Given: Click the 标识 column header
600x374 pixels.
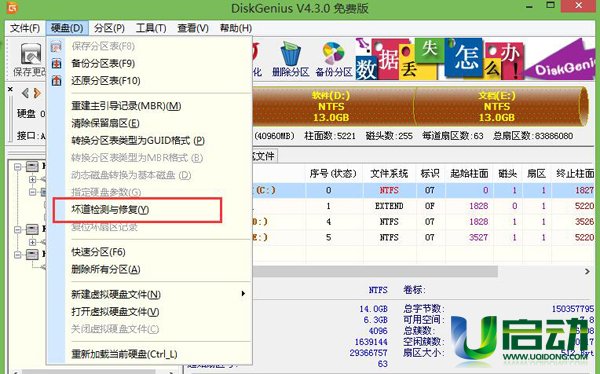Looking at the screenshot, I should click(x=430, y=174).
